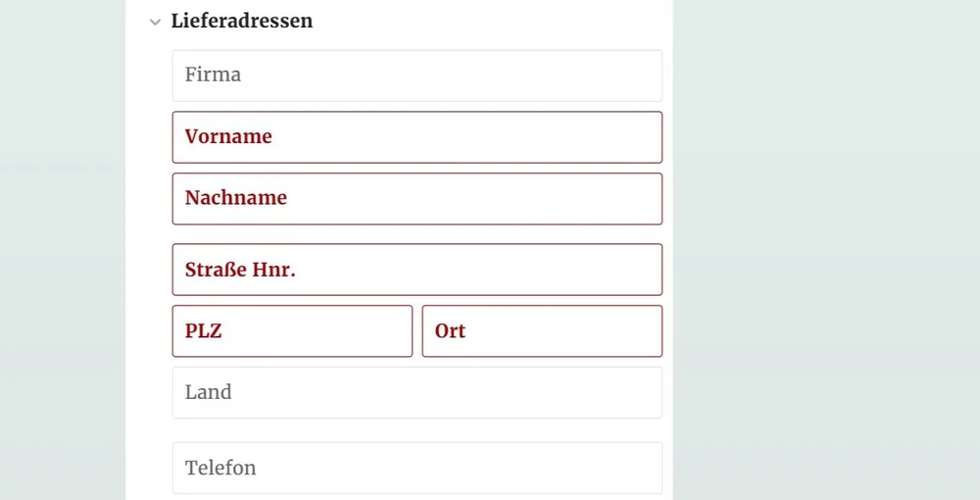Place cursor in postal code box
980x500 pixels.
(292, 331)
